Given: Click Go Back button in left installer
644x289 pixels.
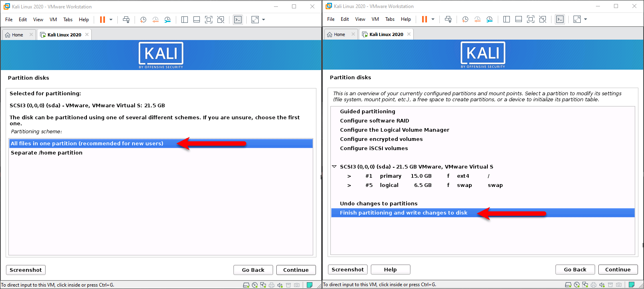Looking at the screenshot, I should click(253, 270).
